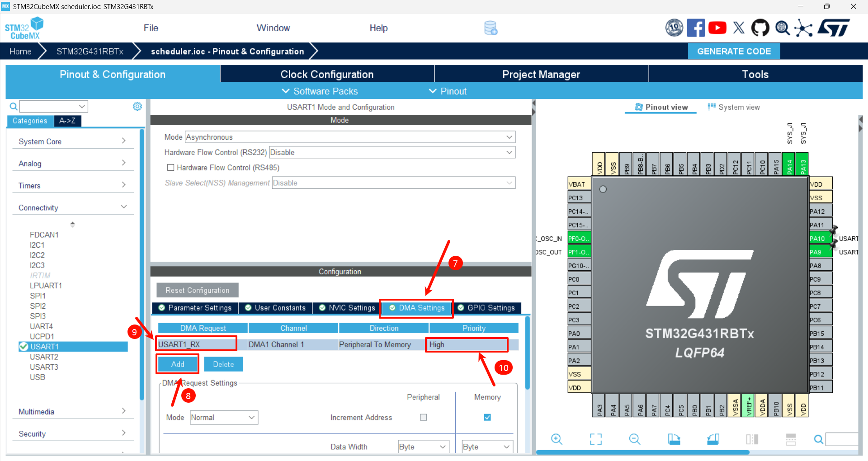This screenshot has height=461, width=868.
Task: Rotate the chip counter-clockwise
Action: point(713,439)
